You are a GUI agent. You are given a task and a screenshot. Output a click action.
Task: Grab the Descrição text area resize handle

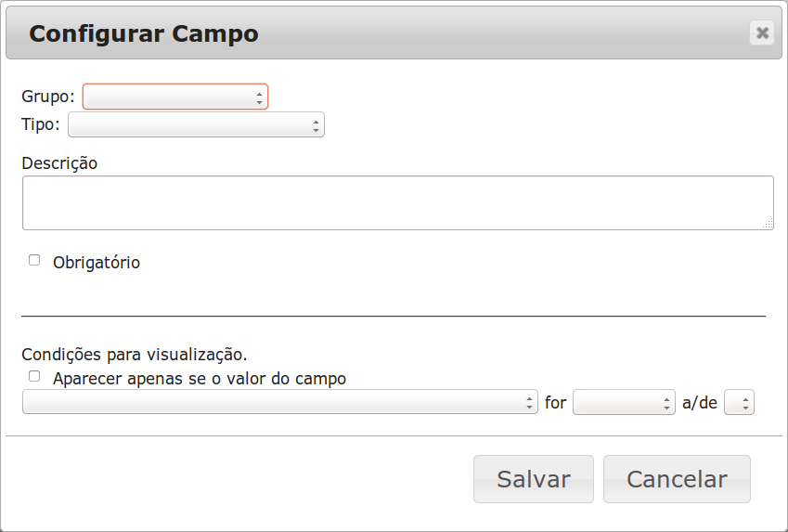click(769, 225)
